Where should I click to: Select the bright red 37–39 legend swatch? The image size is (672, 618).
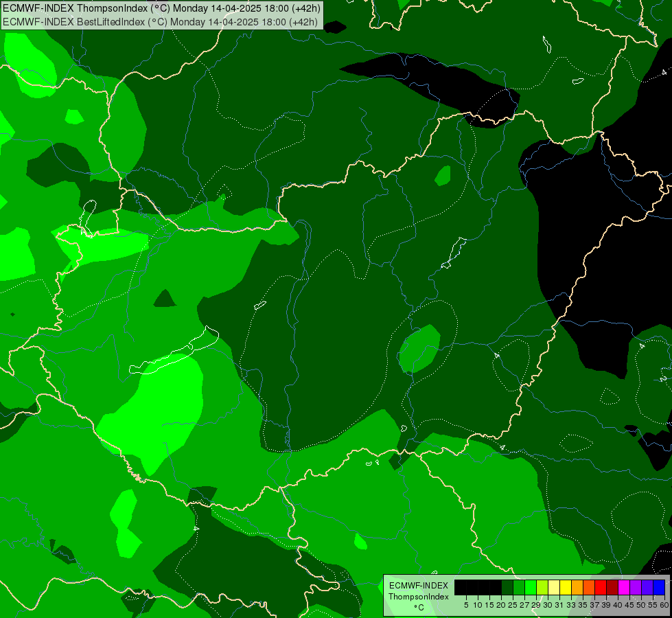[601, 587]
